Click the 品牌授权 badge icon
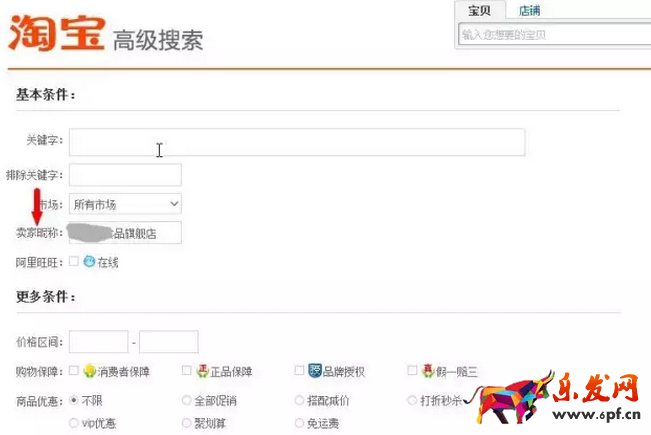Screen dimensions: 651x435 pyautogui.click(x=314, y=371)
